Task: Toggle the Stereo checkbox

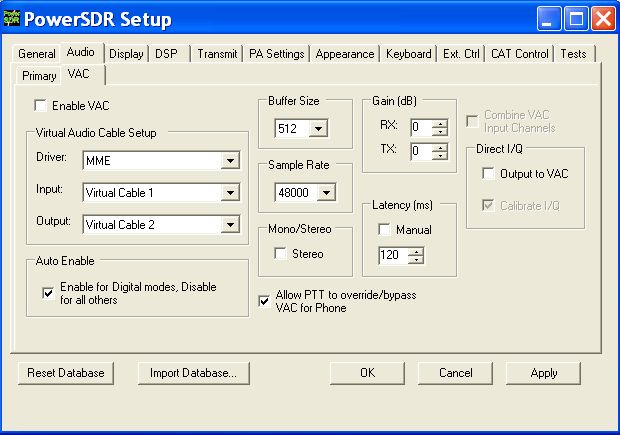Action: click(x=281, y=254)
